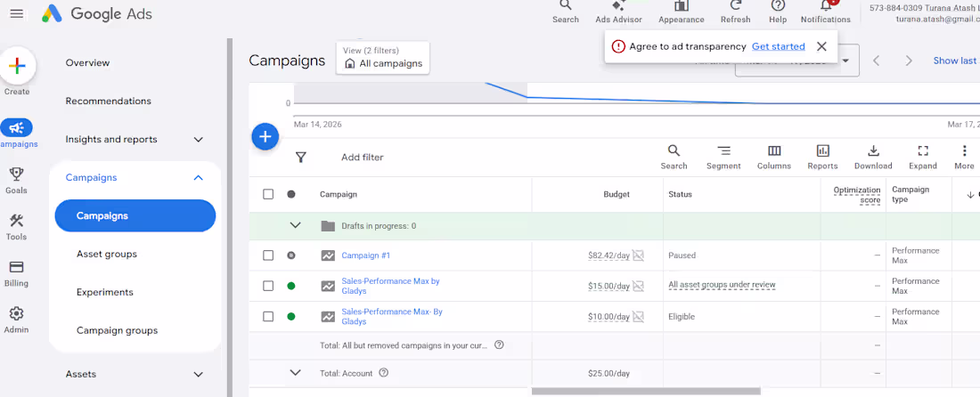Click the horizontal scrollbar below table
Screen dimensions: 980x397
646,392
